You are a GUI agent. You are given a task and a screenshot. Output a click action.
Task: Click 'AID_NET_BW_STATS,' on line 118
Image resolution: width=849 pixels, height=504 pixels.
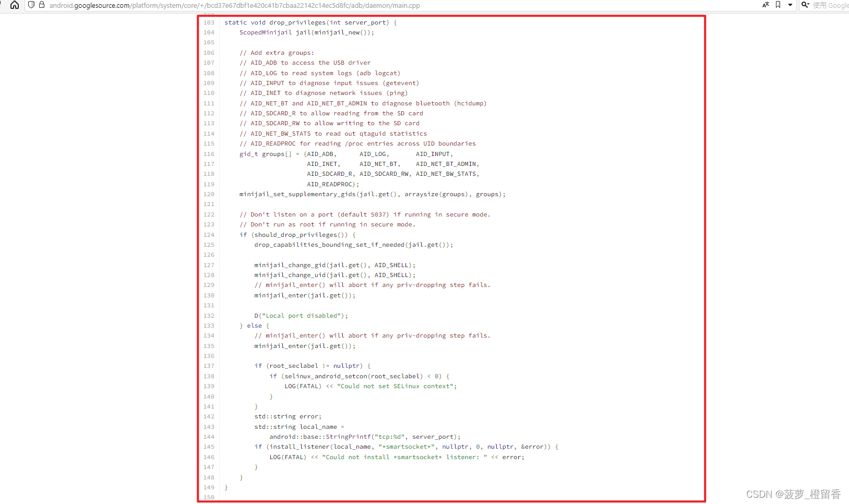tap(447, 174)
